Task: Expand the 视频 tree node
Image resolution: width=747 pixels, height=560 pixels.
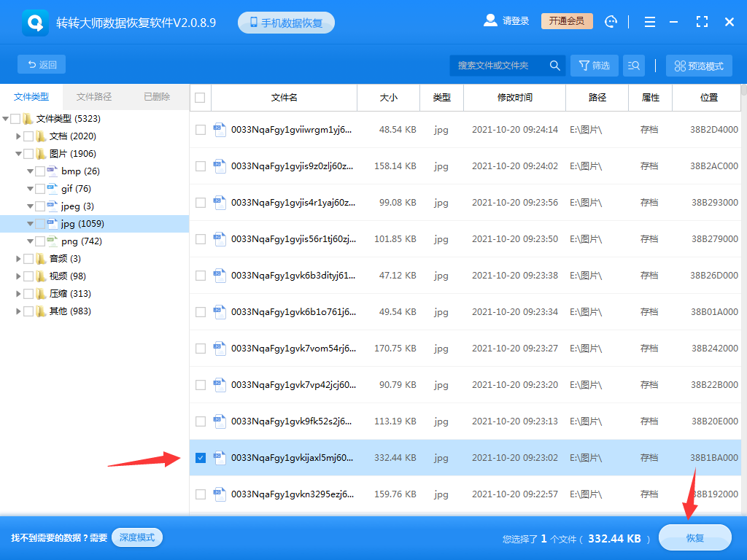Action: pos(18,276)
